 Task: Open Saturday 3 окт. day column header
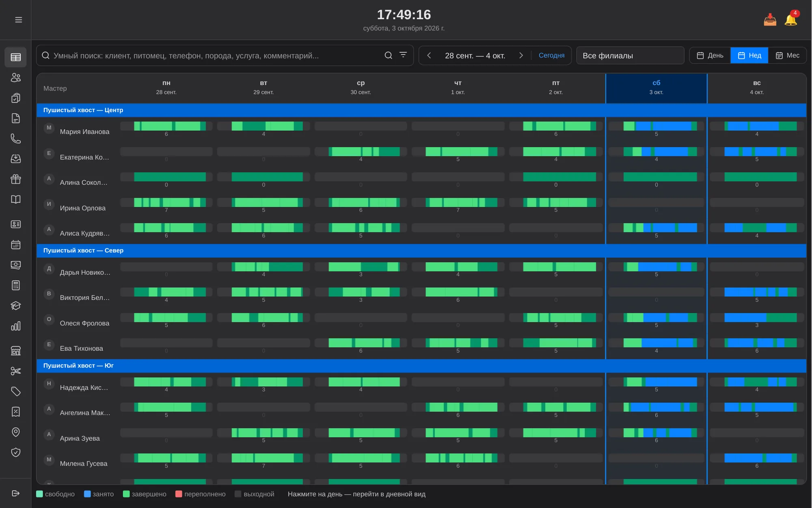tap(656, 88)
